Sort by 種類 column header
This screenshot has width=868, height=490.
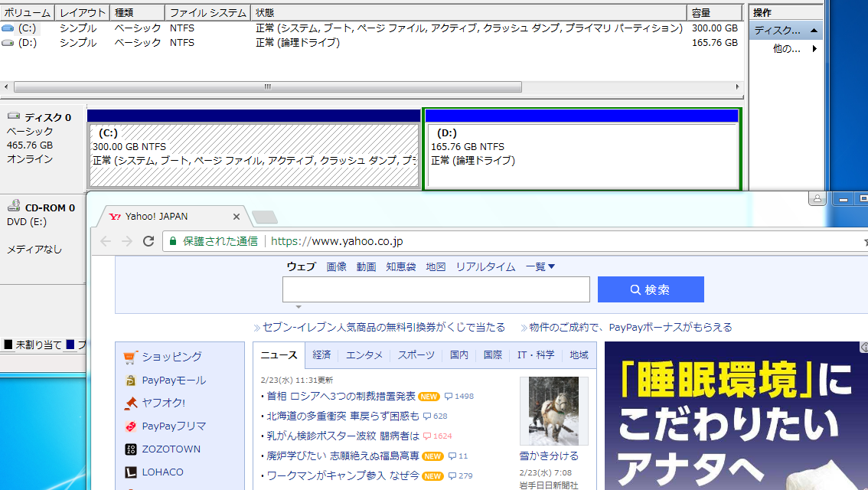[x=137, y=12]
